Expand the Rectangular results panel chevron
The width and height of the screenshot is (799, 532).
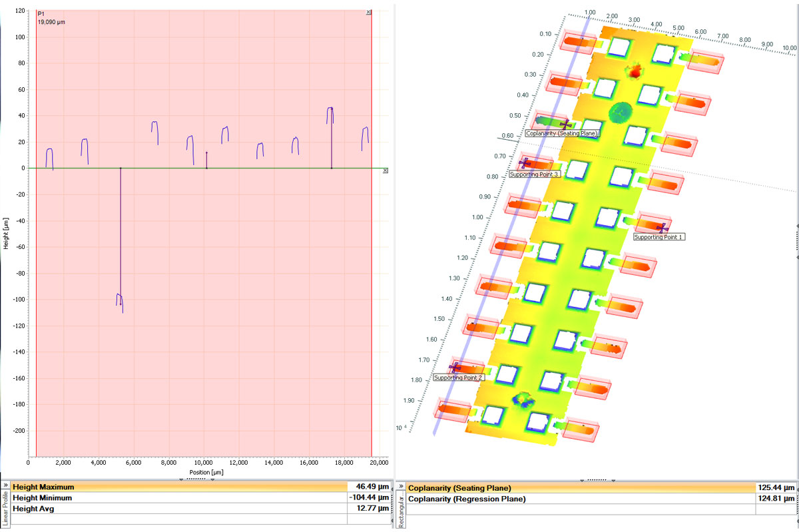click(x=400, y=487)
